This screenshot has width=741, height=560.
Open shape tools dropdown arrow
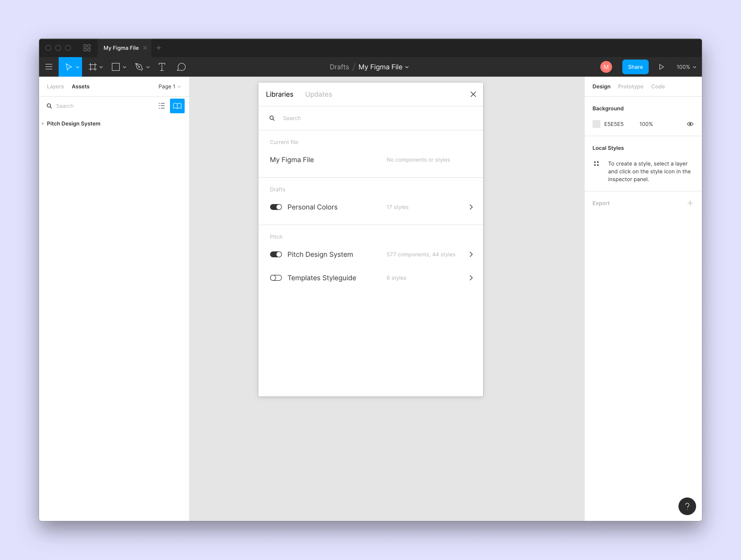click(125, 67)
